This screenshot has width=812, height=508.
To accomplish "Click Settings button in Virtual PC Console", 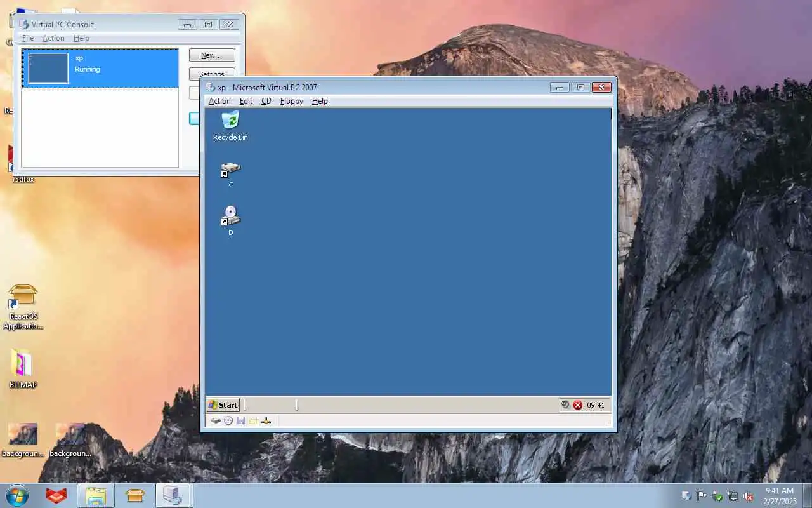I will 212,74.
